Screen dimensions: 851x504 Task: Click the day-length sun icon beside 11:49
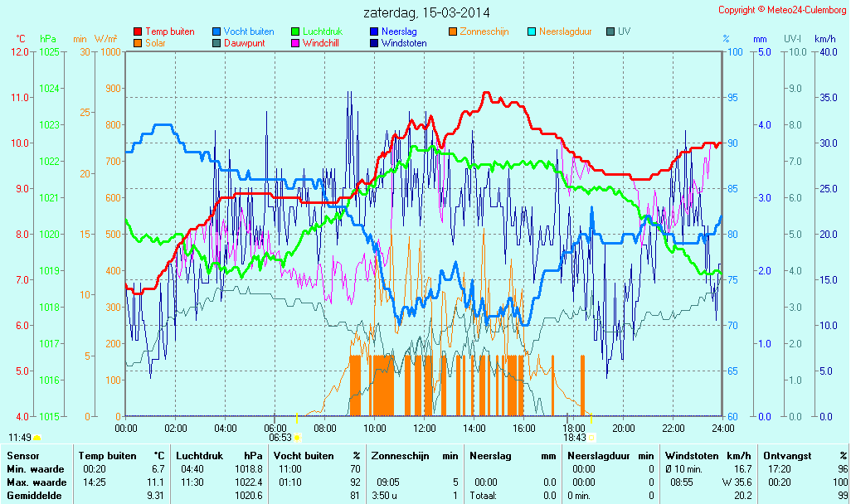pos(37,438)
